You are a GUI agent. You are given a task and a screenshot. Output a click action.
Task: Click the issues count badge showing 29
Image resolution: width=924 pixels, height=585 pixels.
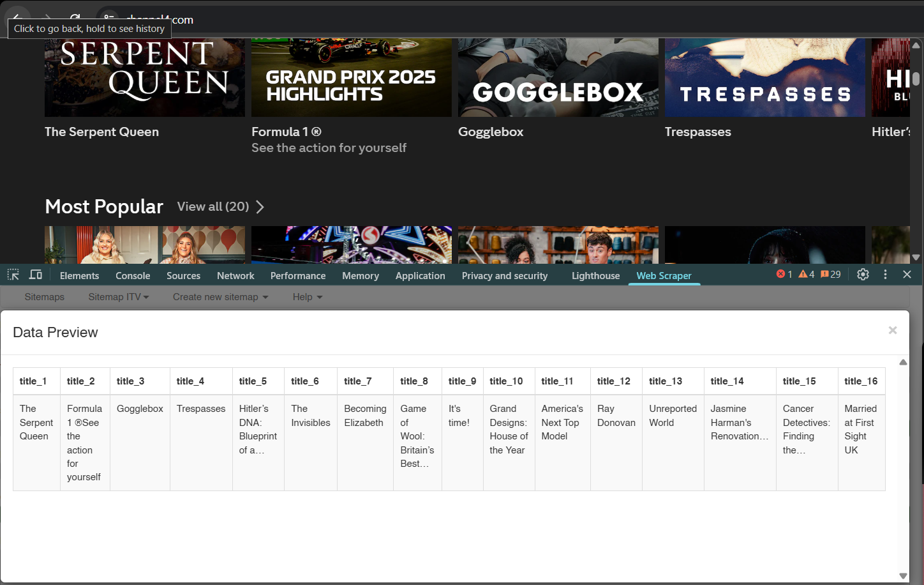pos(831,275)
